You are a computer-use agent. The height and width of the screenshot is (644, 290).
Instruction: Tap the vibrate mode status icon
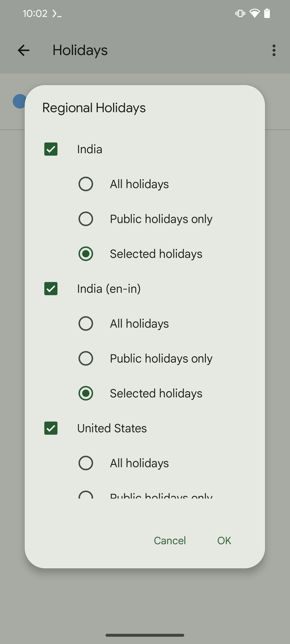click(240, 13)
